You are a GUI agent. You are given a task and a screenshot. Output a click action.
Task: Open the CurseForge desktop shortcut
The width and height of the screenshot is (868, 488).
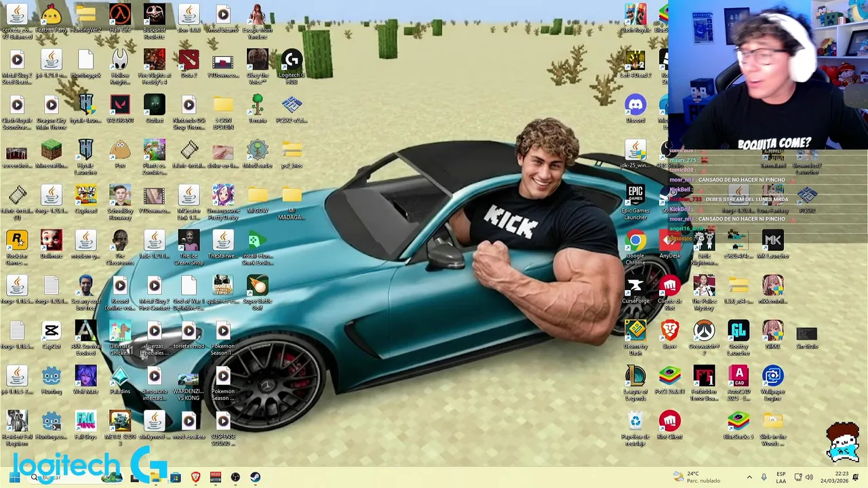(x=635, y=289)
